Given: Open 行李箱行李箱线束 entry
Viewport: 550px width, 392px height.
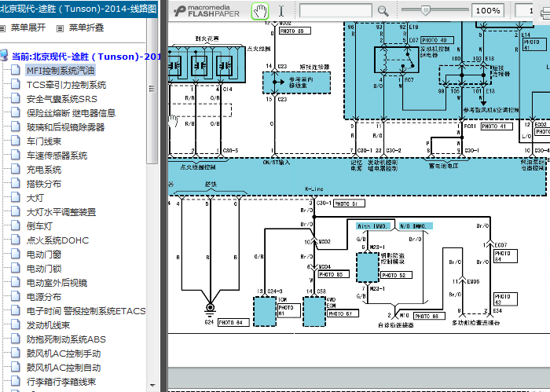Looking at the screenshot, I should (61, 382).
